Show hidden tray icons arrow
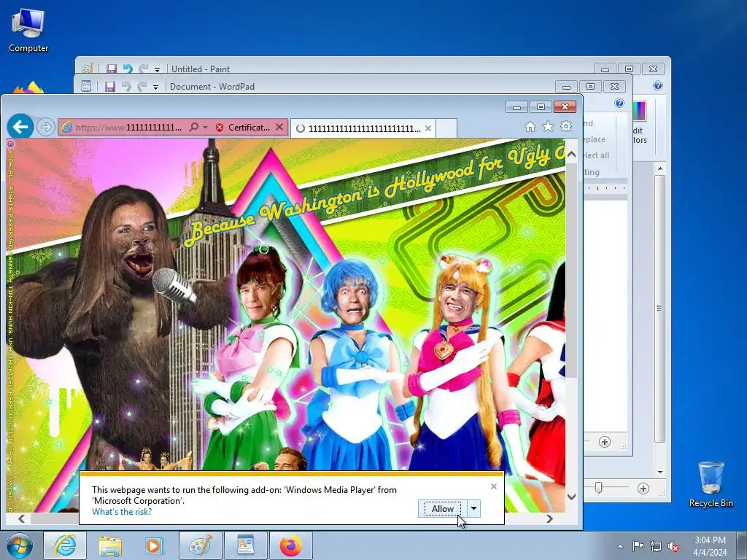The image size is (747, 560). (620, 546)
